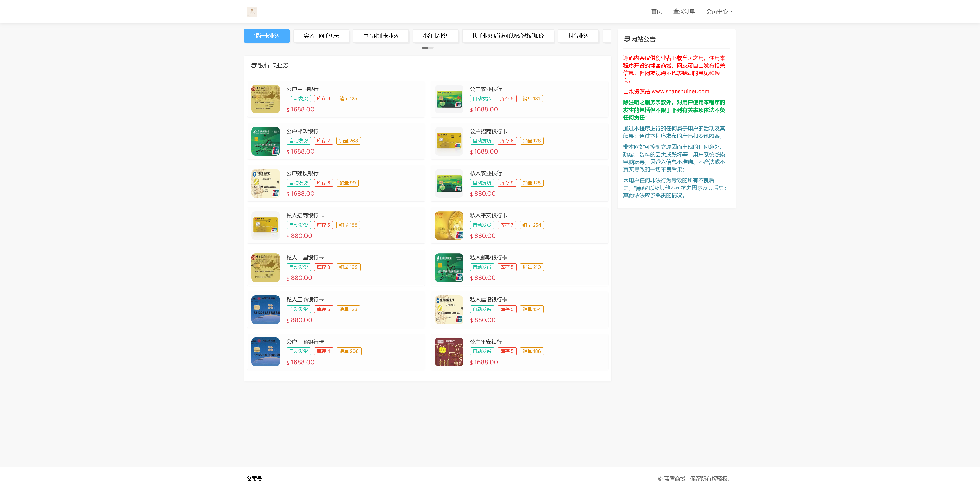Select the 快手业务 category tab
Viewport: 980px width, 490px height.
[508, 36]
